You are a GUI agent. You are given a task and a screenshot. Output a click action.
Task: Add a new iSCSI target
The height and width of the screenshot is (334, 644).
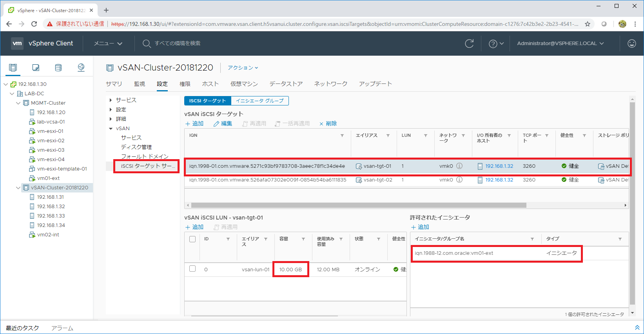coord(194,123)
